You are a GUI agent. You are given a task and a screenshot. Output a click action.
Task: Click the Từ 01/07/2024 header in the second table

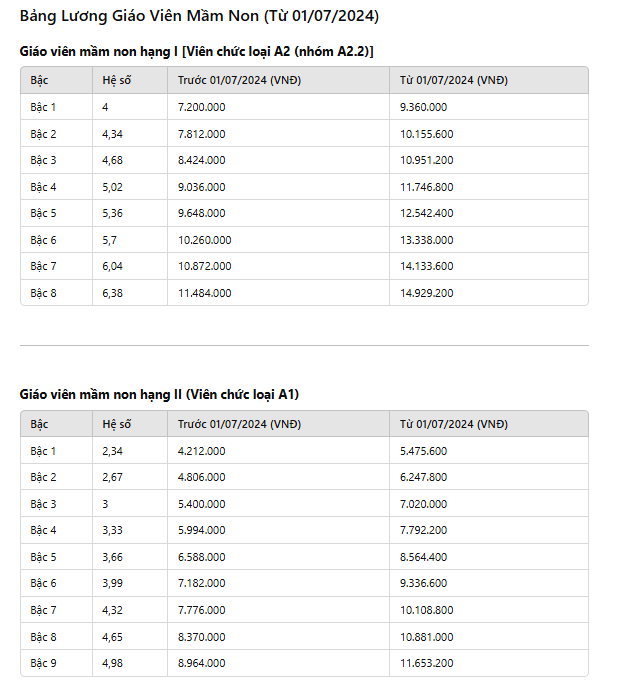pos(454,424)
